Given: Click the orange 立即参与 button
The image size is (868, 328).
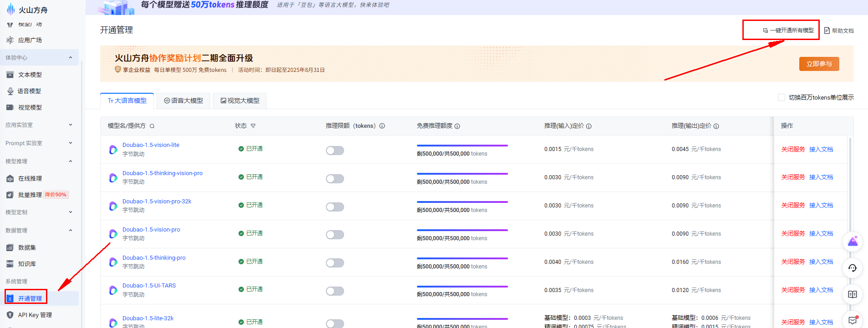Looking at the screenshot, I should (819, 64).
